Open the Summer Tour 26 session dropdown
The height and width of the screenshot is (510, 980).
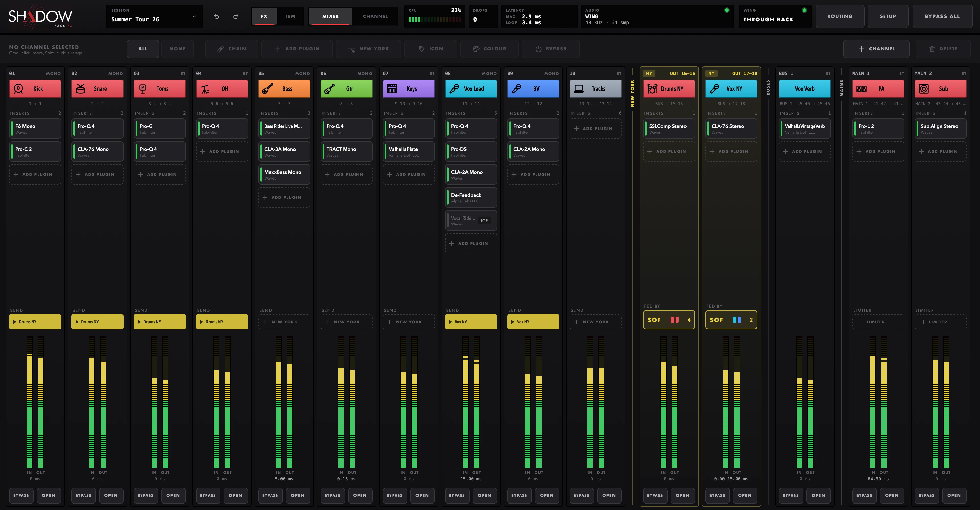(154, 16)
